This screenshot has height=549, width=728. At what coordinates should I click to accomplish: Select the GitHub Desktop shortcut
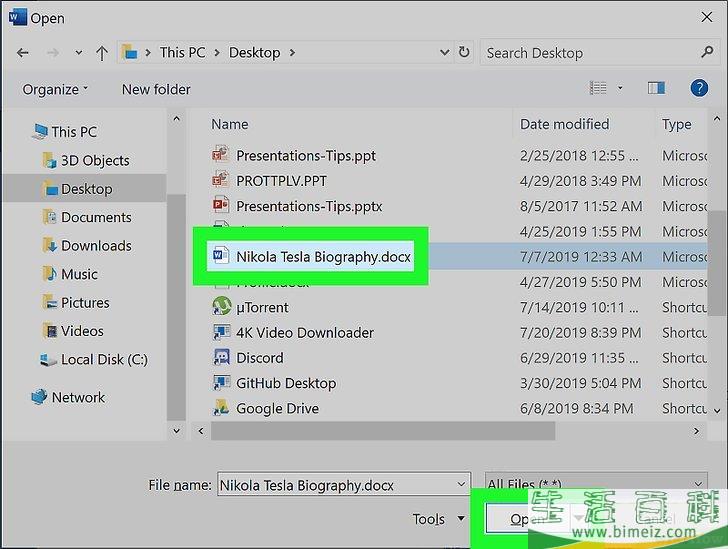(x=285, y=383)
